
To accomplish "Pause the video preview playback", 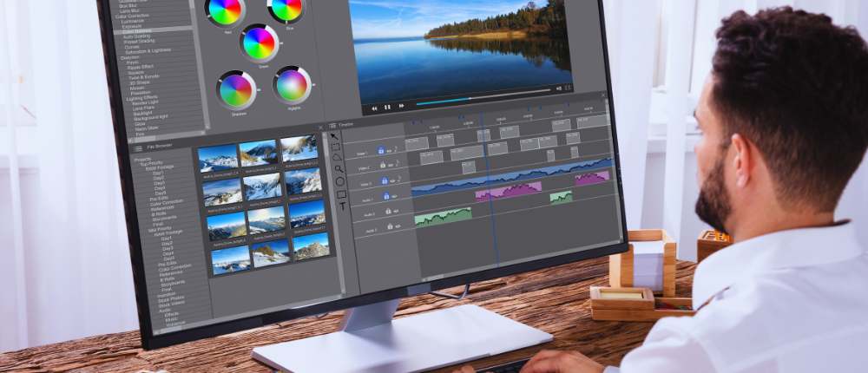I will 387,108.
